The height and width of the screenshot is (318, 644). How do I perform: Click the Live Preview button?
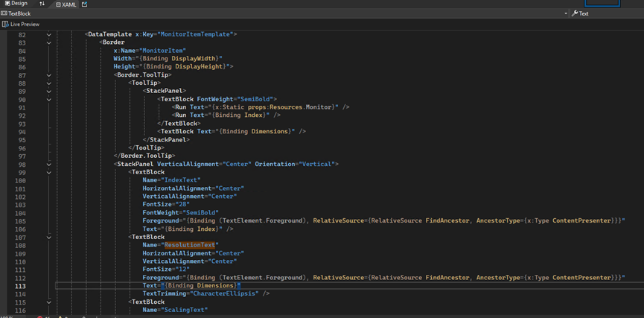pyautogui.click(x=21, y=25)
